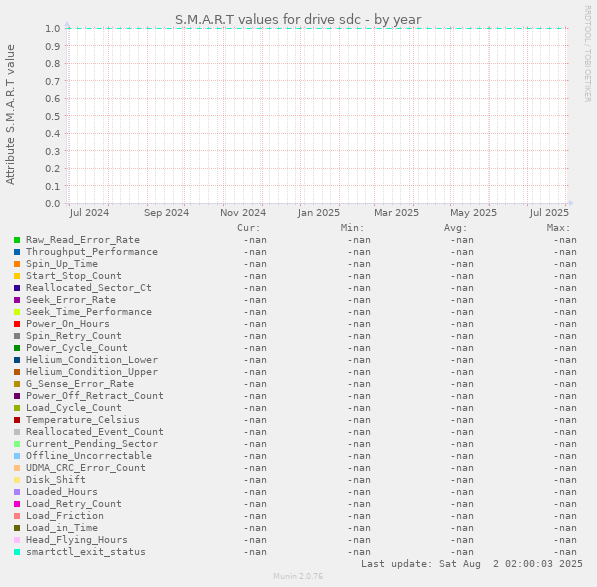Click the Cur: column header
The image size is (597, 587).
click(x=249, y=228)
